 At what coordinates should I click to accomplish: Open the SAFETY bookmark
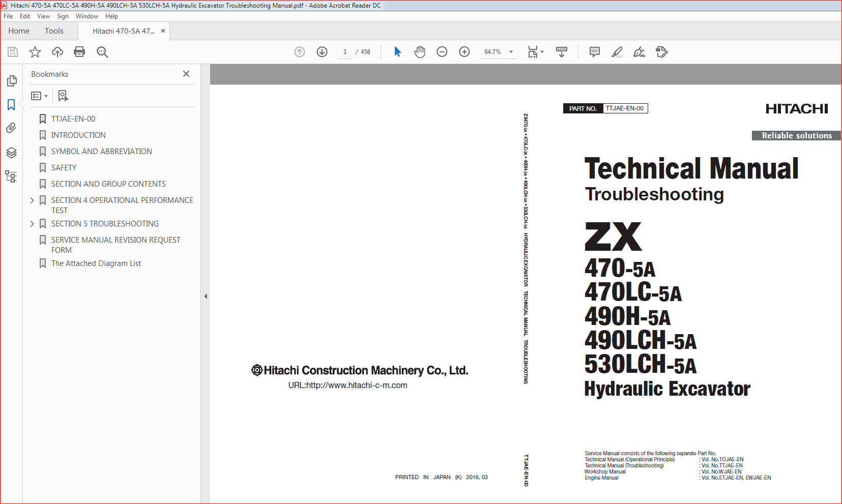coord(64,168)
